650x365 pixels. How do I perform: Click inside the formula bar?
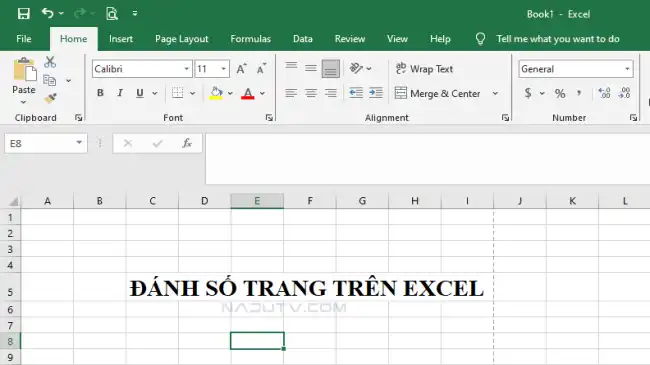(x=427, y=158)
